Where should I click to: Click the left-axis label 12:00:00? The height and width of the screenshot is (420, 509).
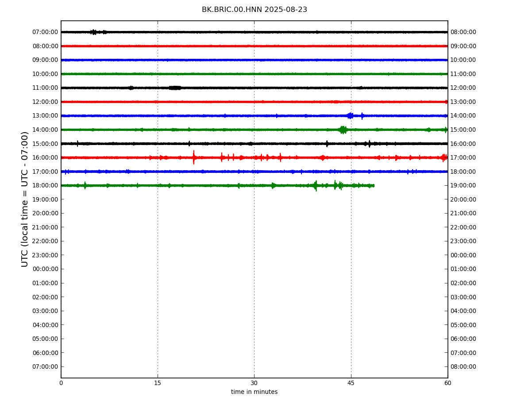pyautogui.click(x=45, y=102)
